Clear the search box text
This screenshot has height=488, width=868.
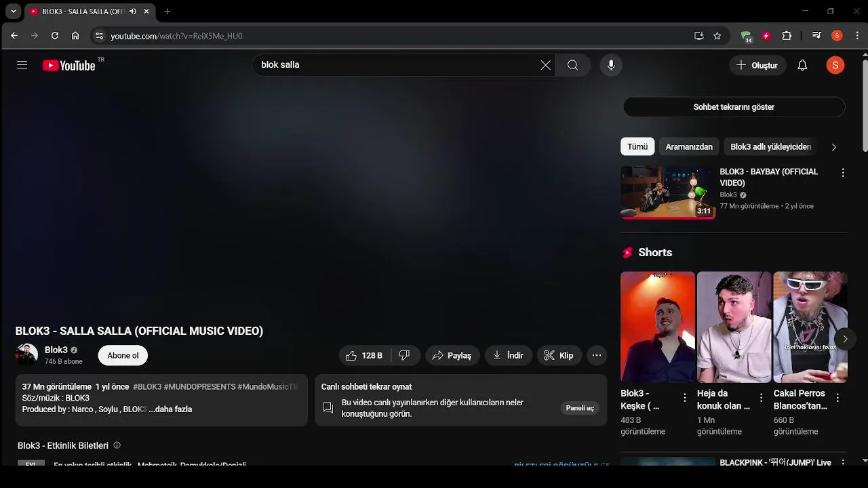coord(545,65)
